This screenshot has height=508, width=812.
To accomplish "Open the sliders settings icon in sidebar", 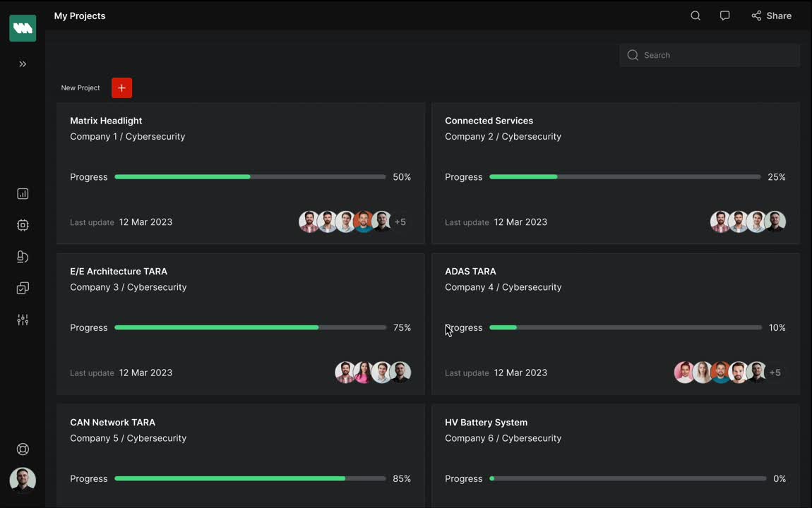I will 23,320.
